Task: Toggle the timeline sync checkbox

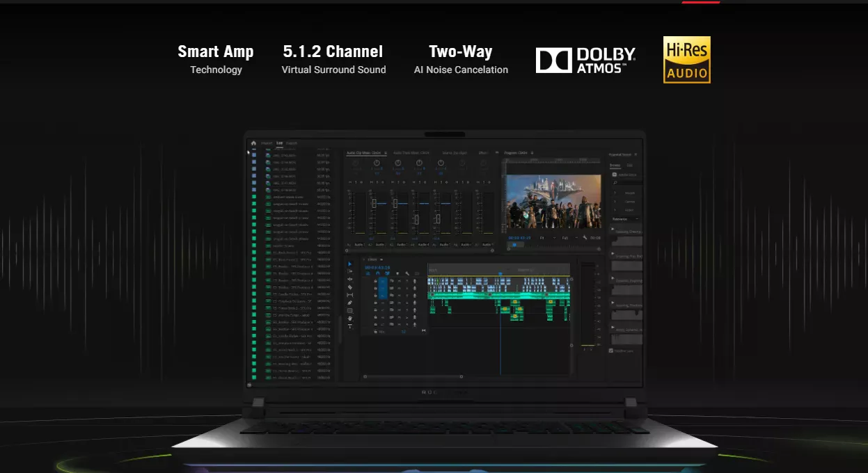Action: pos(611,351)
